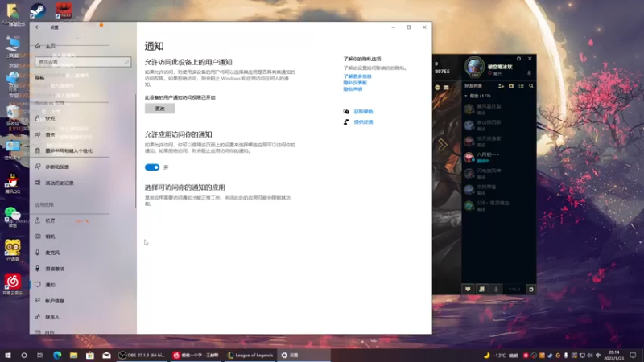Click the search icon in League friends list

coord(531,86)
